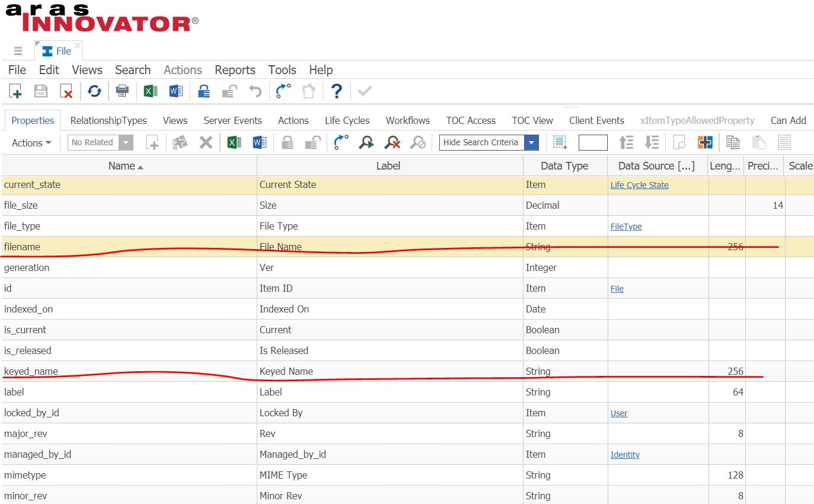Open the Hide Search Criteria dropdown arrow
The image size is (814, 504).
tap(531, 142)
